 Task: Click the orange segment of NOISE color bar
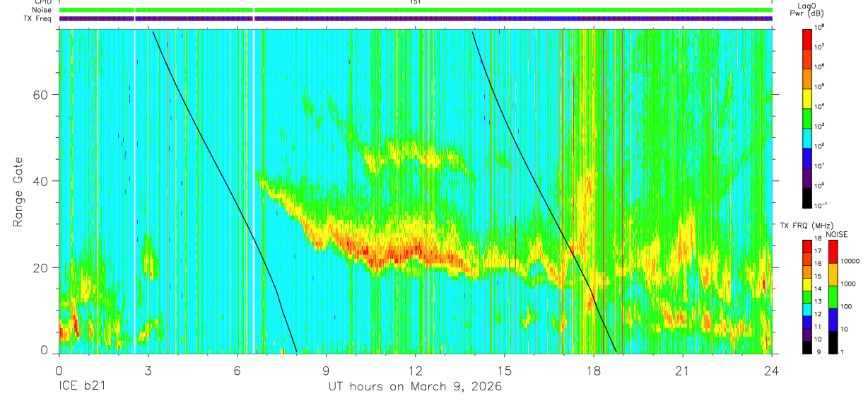tap(832, 274)
